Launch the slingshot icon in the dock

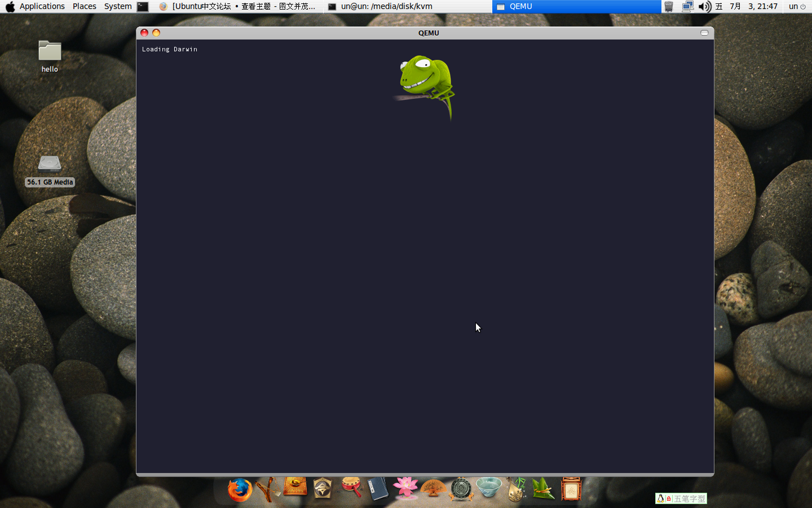click(268, 489)
